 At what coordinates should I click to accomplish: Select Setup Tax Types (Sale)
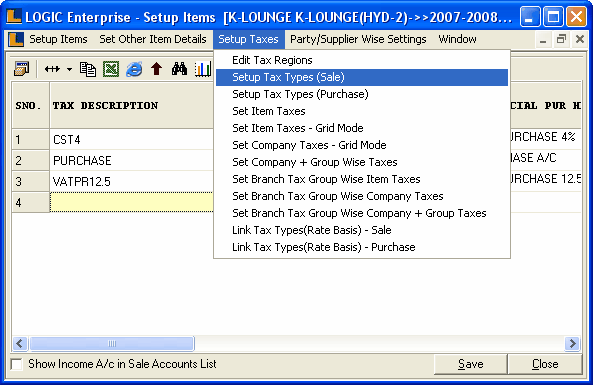pyautogui.click(x=362, y=77)
